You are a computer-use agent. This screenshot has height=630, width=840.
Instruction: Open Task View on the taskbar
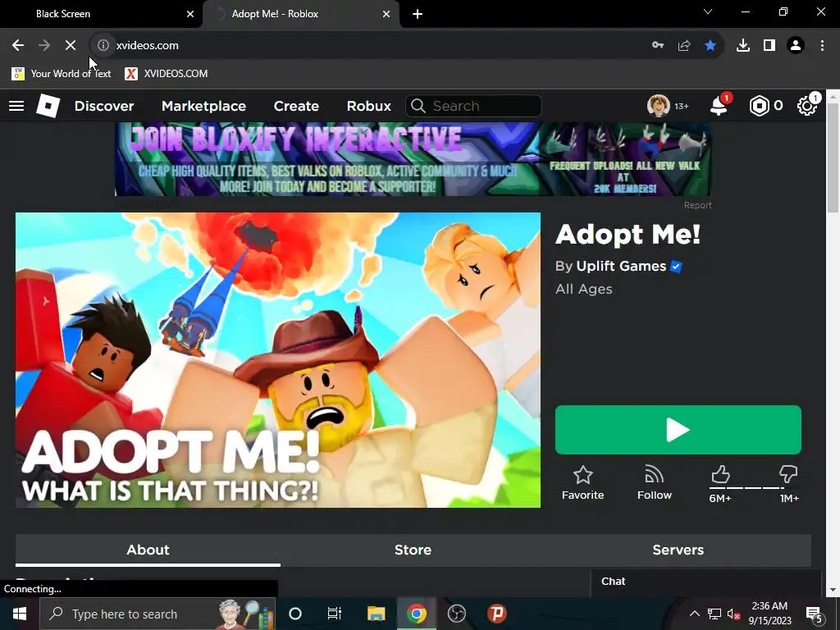coord(335,614)
